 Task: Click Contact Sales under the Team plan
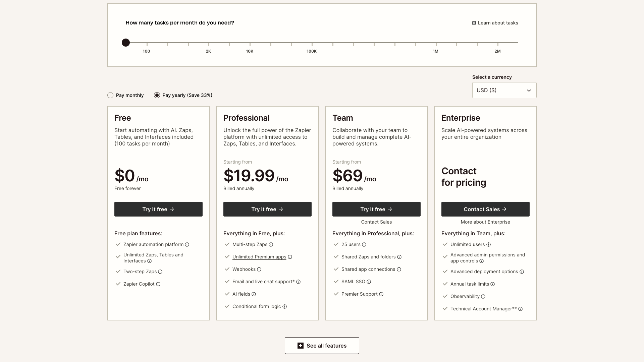(x=376, y=222)
